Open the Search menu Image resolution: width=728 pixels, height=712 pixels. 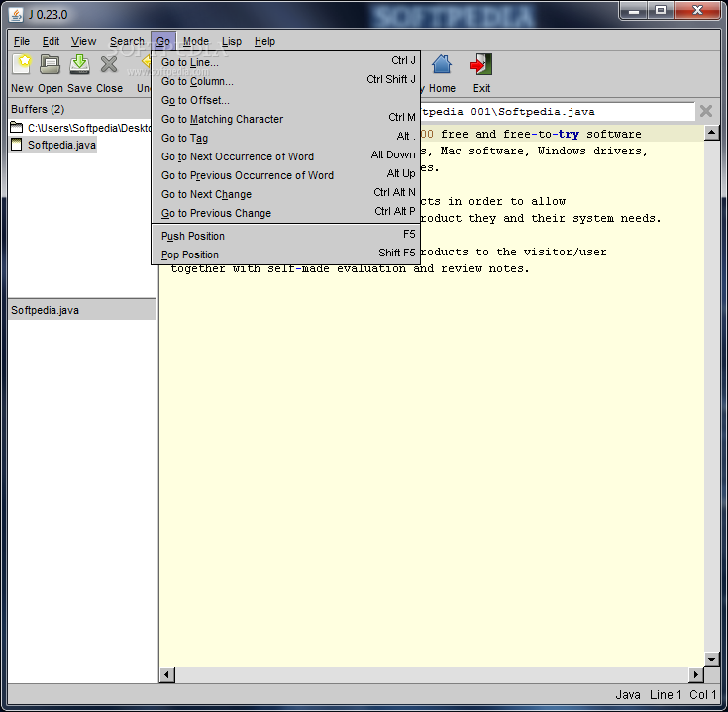[127, 41]
